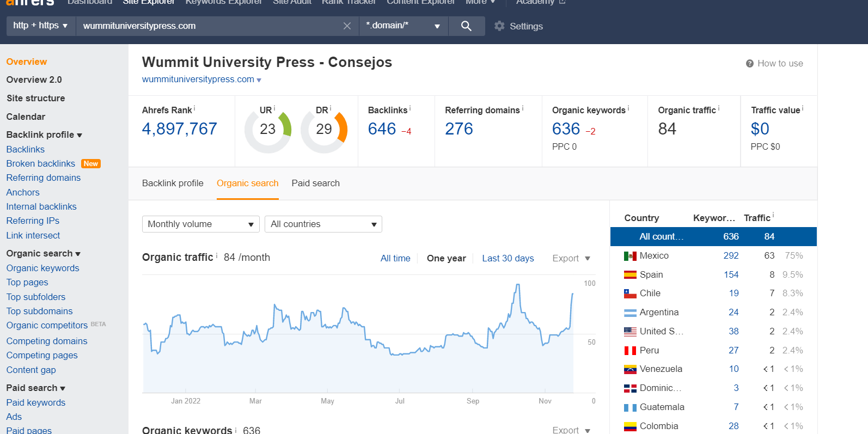Select the Organic search tab
The width and height of the screenshot is (868, 434).
(248, 183)
